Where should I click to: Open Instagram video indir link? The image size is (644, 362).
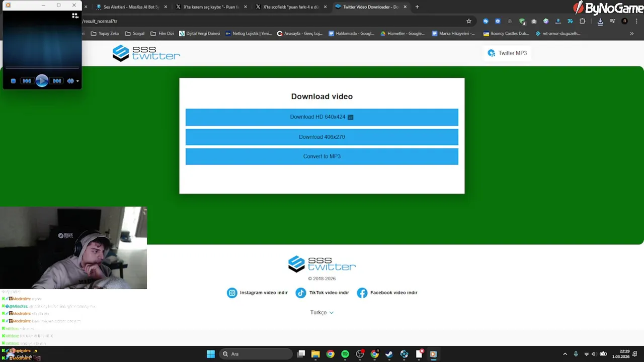tap(257, 293)
